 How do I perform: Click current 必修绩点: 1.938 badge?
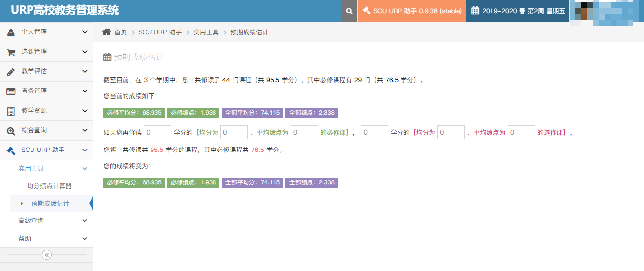click(x=193, y=113)
